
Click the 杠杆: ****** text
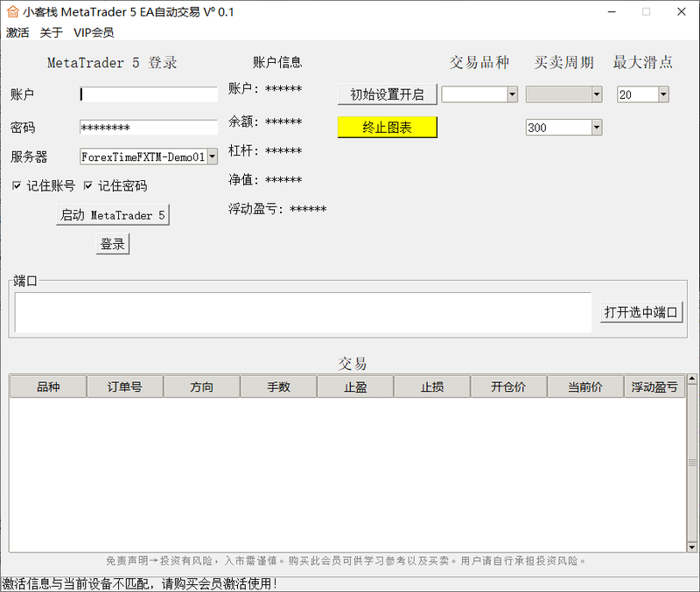point(265,150)
